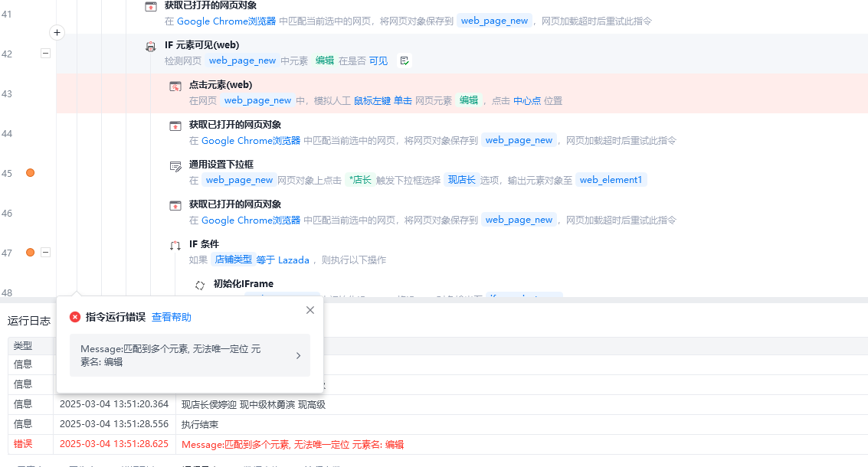Viewport: 868px width, 467px height.
Task: Click the 通用设置下拉框 step icon
Action: coord(175,166)
